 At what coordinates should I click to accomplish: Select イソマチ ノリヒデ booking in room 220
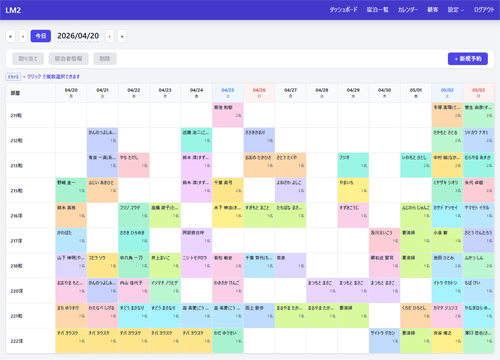coord(165,290)
